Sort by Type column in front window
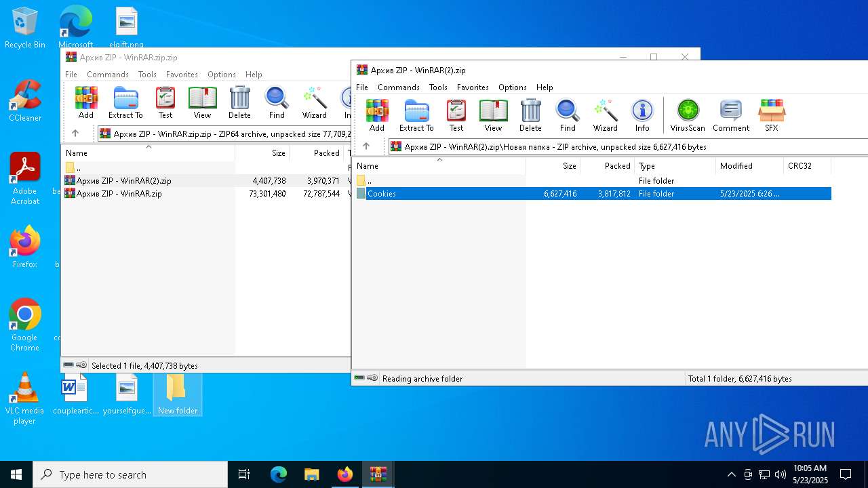868x488 pixels. point(675,166)
